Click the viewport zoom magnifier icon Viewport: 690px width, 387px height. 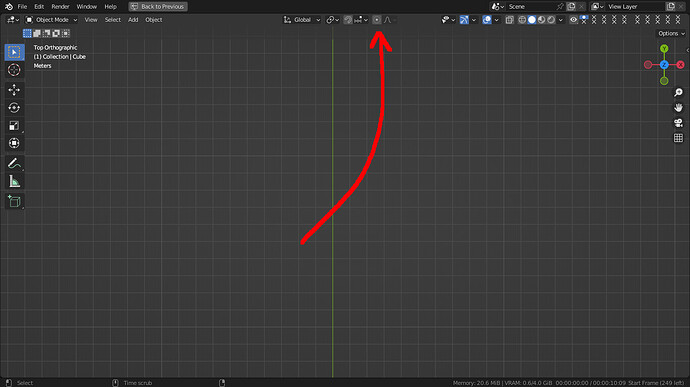pyautogui.click(x=678, y=92)
